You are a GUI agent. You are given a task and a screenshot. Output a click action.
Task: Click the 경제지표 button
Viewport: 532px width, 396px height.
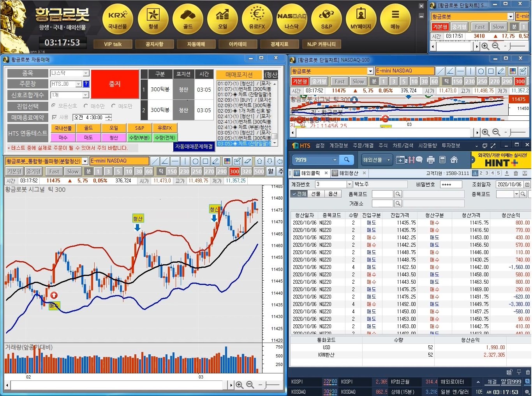(279, 44)
